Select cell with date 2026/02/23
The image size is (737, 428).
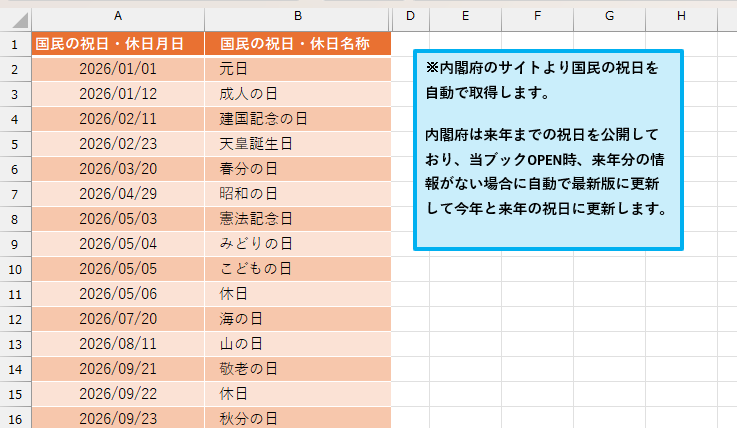click(118, 144)
